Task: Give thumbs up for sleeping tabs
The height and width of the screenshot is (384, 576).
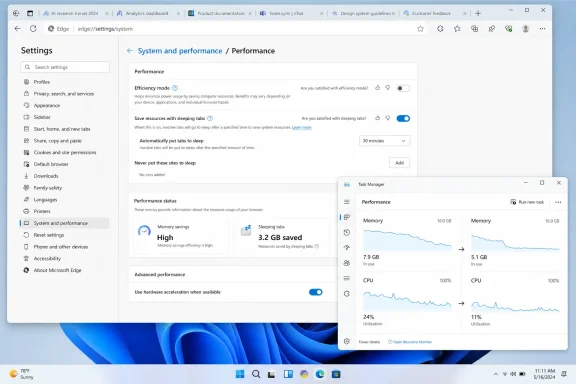Action: click(x=377, y=118)
